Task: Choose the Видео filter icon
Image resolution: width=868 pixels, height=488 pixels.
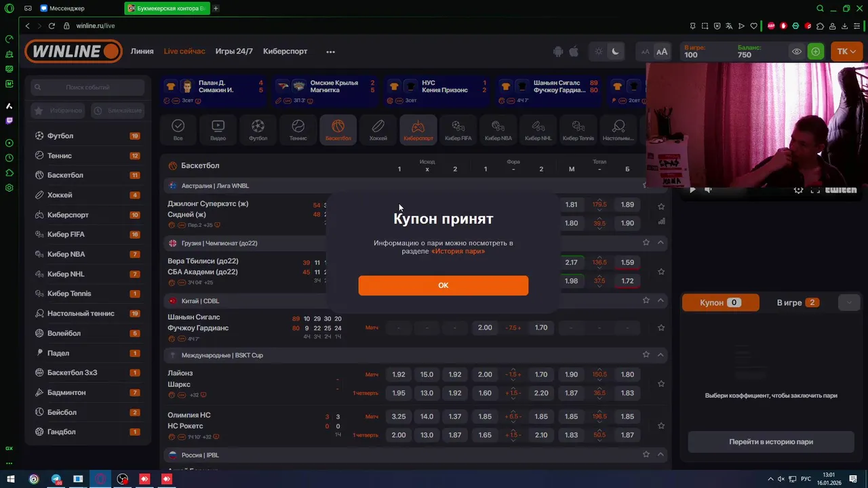Action: click(218, 129)
